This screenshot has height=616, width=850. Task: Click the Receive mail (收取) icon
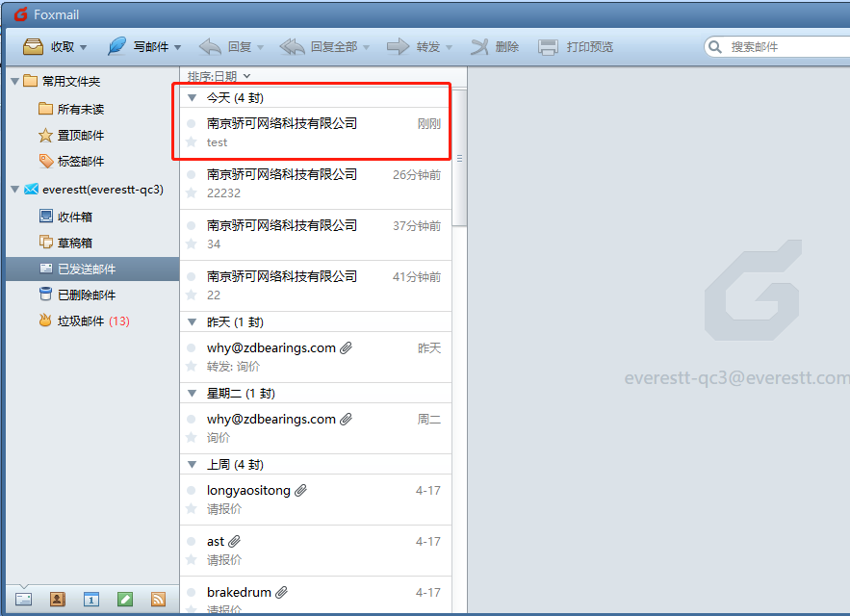32,45
